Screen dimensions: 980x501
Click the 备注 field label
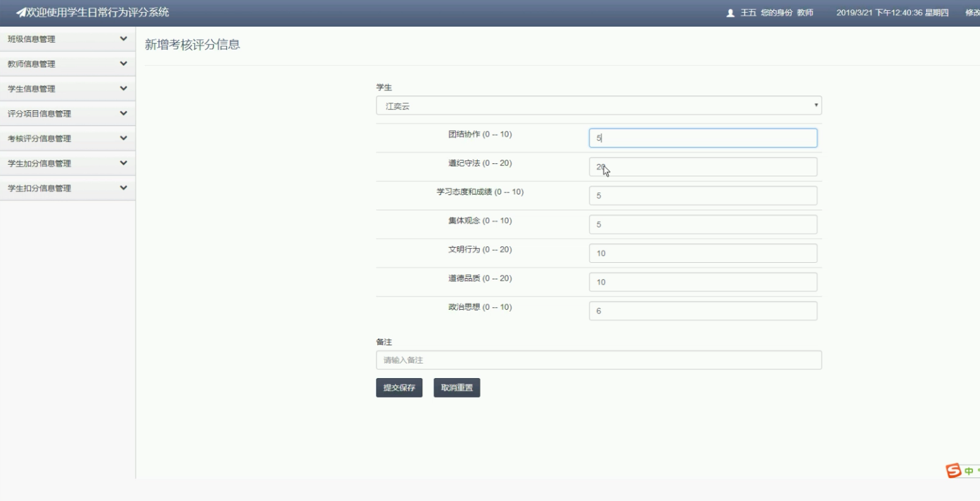[x=384, y=342]
